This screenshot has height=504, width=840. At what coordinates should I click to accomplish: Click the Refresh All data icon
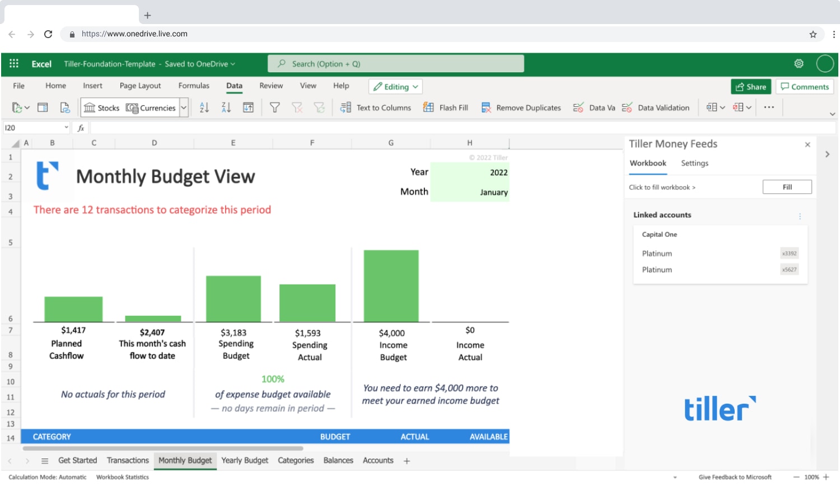point(17,108)
